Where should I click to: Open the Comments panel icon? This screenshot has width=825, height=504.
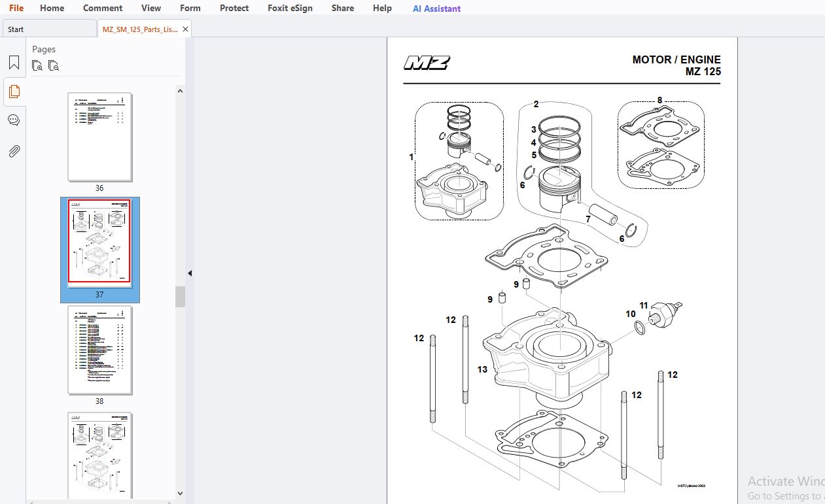click(x=14, y=120)
